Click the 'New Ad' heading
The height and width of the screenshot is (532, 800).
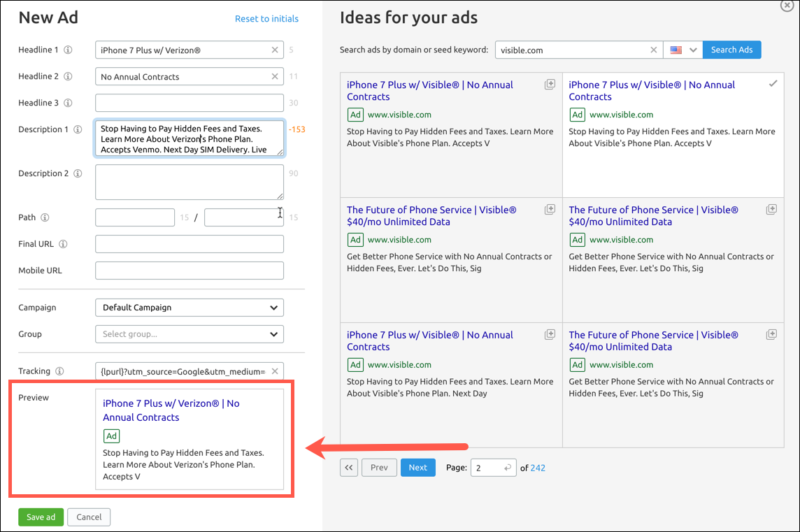(48, 18)
